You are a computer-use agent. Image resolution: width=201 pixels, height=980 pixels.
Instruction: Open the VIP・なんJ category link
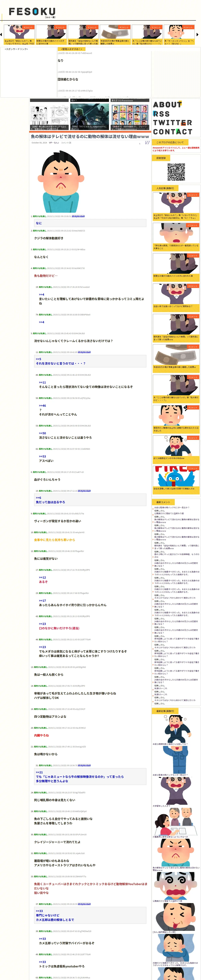pyautogui.click(x=54, y=143)
